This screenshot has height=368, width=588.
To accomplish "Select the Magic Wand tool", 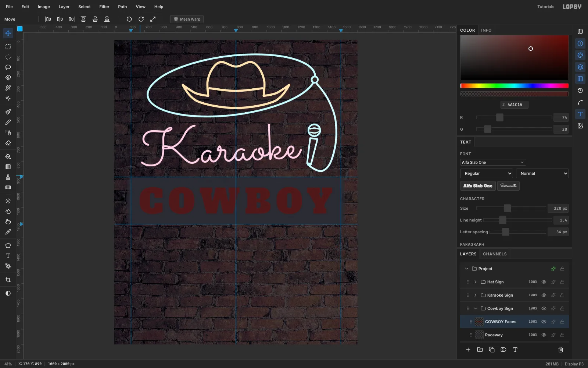I will (x=8, y=88).
